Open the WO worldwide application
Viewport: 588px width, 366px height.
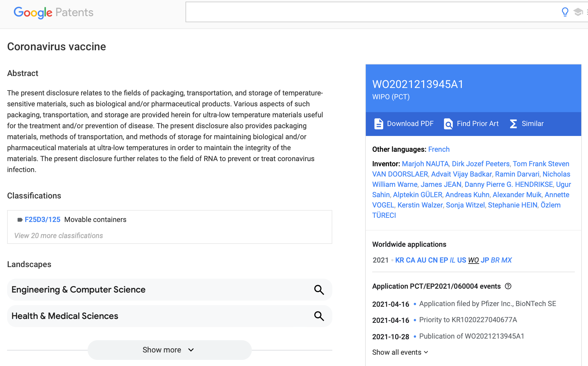point(473,260)
